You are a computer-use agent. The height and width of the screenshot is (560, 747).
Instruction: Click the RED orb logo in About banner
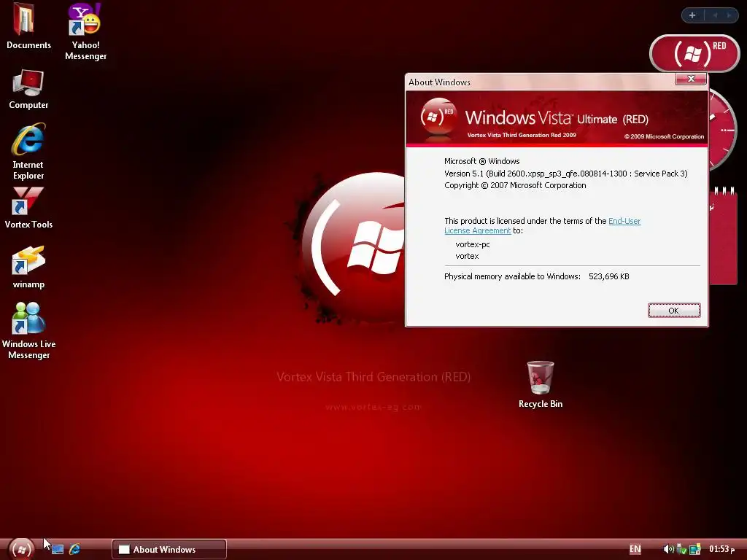(x=438, y=119)
